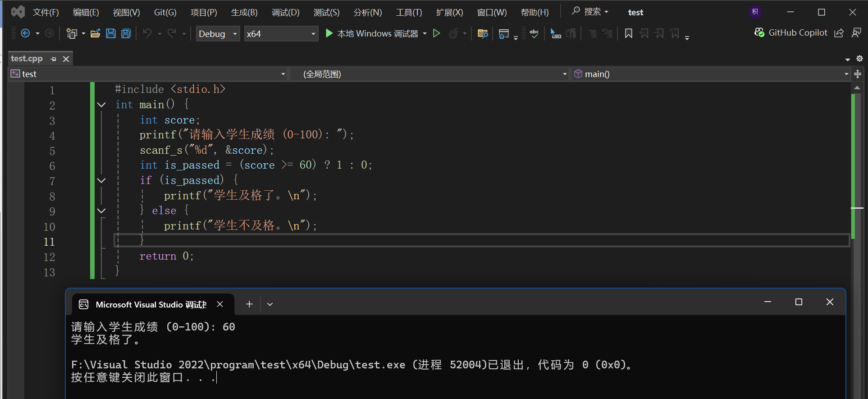
Task: Open the undo history dropdown arrow
Action: 160,34
